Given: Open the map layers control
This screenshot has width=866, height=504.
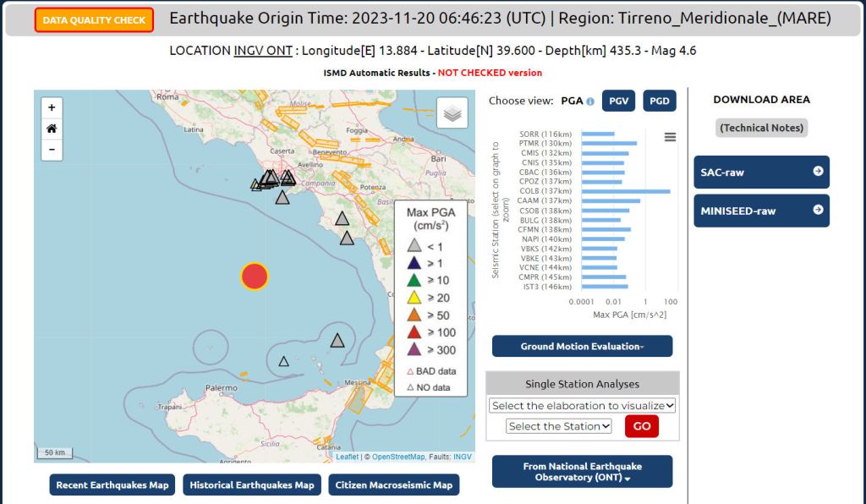Looking at the screenshot, I should 452,112.
